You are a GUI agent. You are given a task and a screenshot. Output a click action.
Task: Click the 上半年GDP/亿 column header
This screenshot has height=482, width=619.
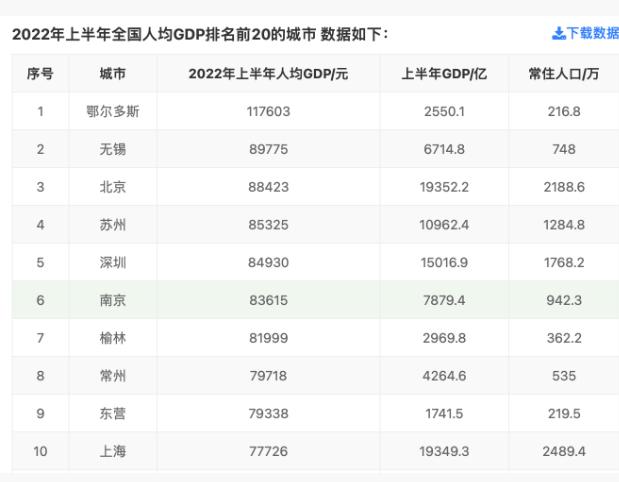point(444,74)
